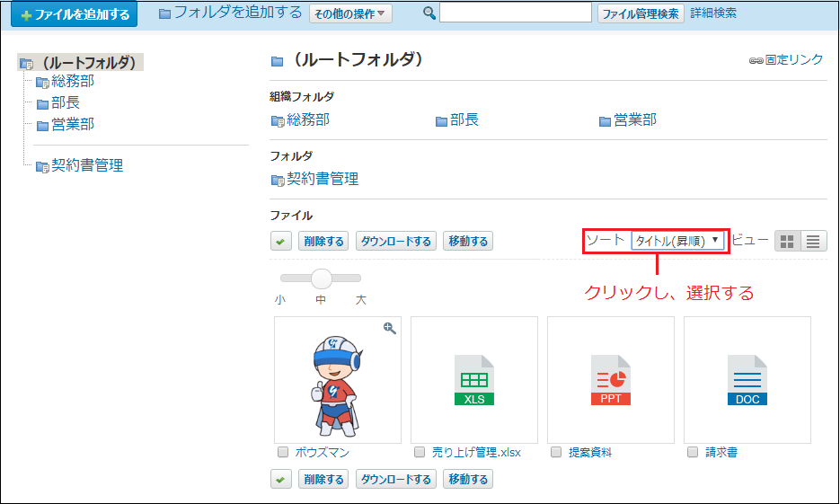The height and width of the screenshot is (504, 840).
Task: Click the file search input field
Action: pyautogui.click(x=516, y=13)
